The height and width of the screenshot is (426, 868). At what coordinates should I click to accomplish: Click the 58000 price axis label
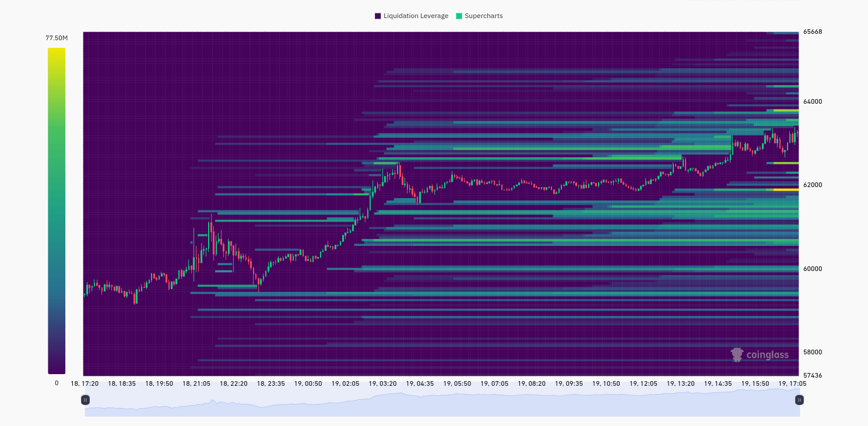tap(813, 352)
